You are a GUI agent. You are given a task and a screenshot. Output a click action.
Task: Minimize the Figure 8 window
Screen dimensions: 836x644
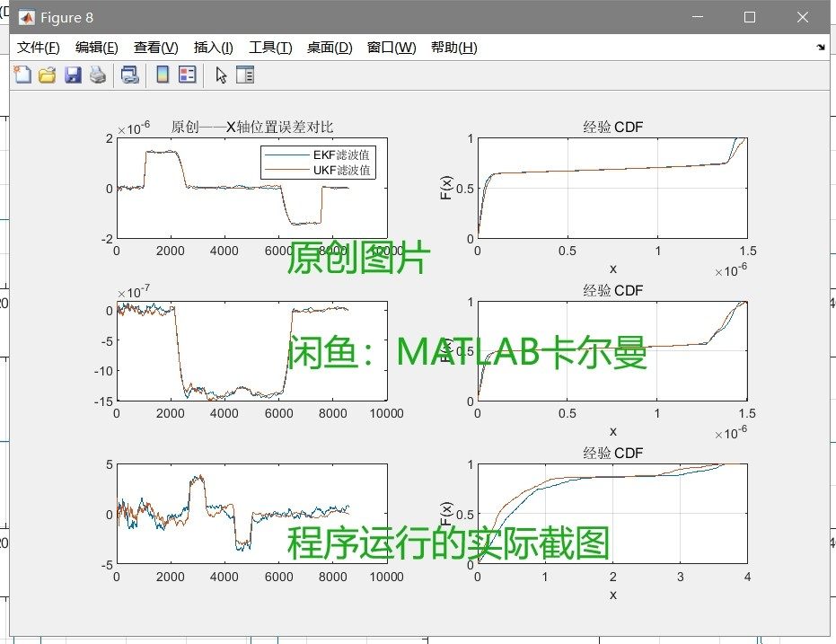pyautogui.click(x=698, y=17)
